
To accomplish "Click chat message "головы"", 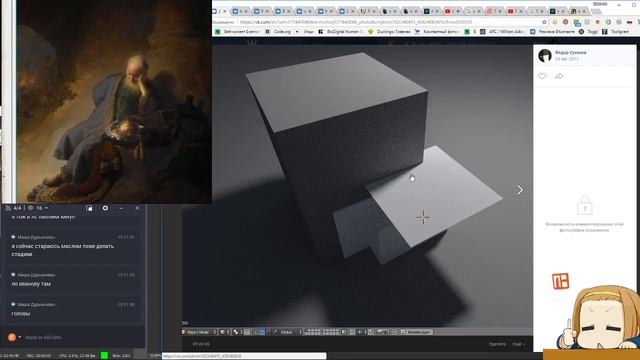I will coord(21,313).
